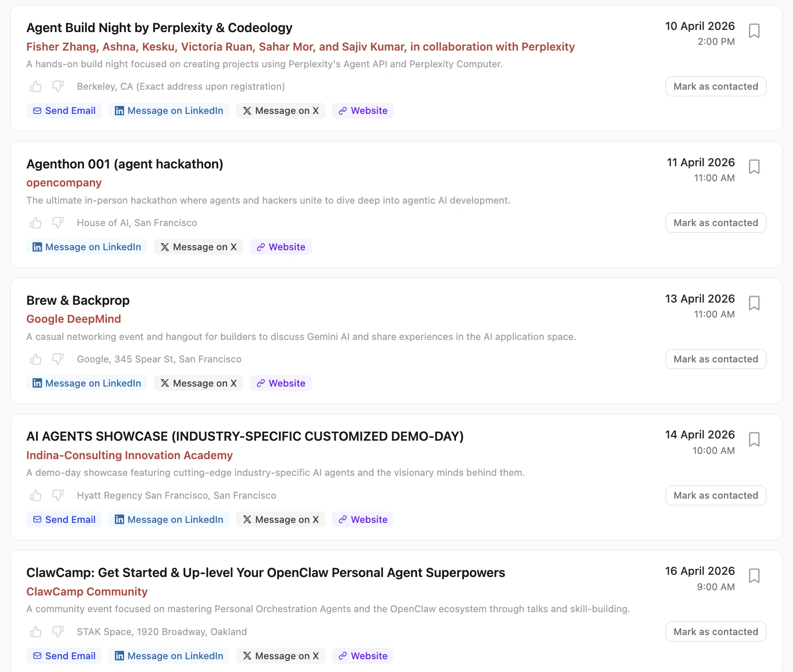The image size is (793, 672).
Task: Click the date 10 April 2026
Action: [x=700, y=26]
